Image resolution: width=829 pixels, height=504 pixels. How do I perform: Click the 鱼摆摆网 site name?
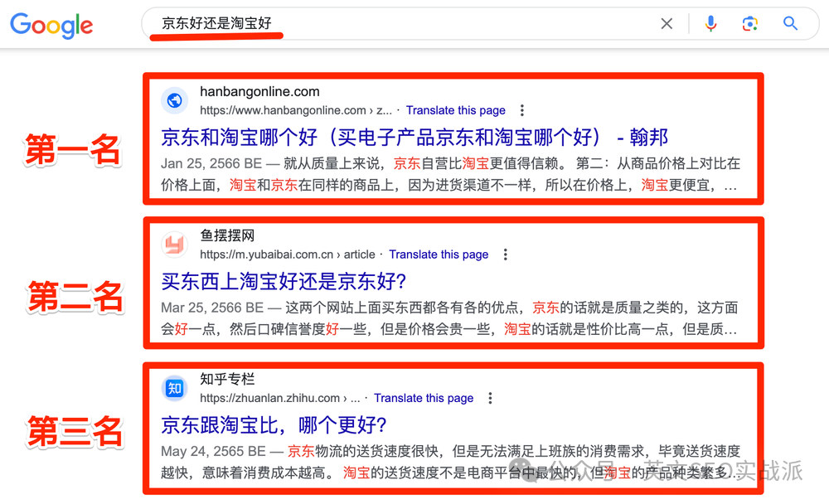pyautogui.click(x=227, y=235)
